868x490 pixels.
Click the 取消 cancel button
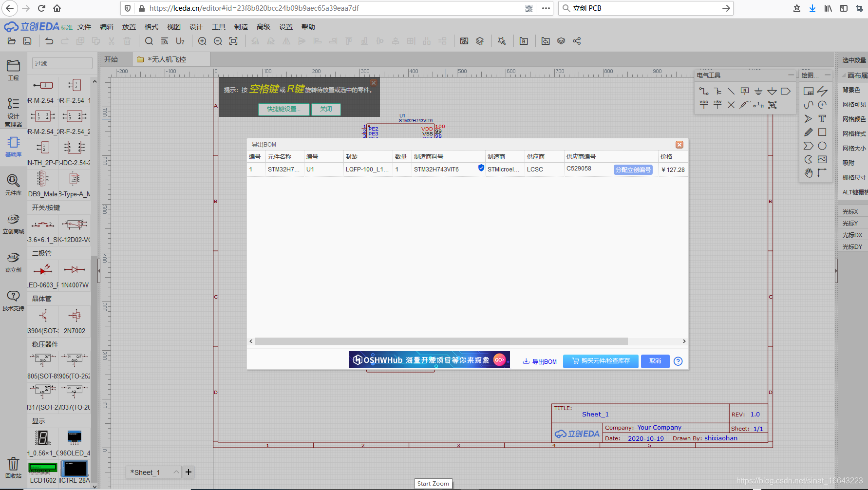click(x=655, y=361)
